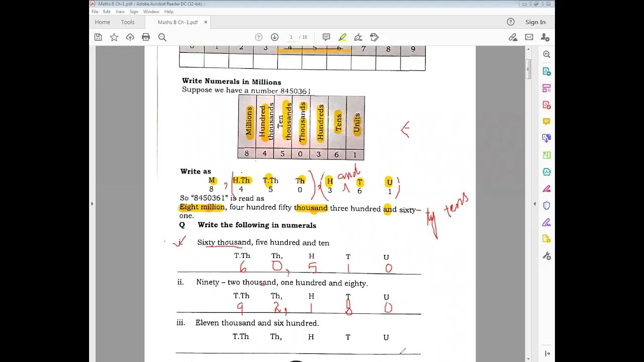644x362 pixels.
Task: Open the Compress PDF tool in right pane
Action: click(x=547, y=155)
